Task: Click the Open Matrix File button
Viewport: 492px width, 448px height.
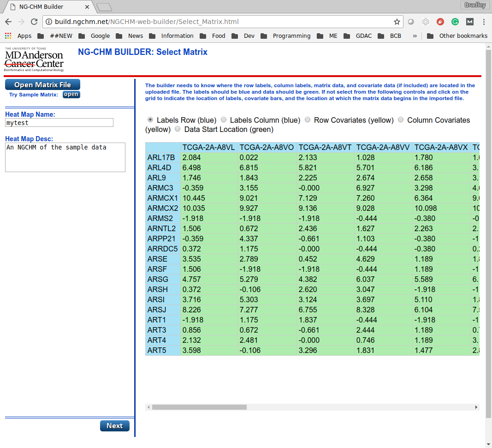Action: [43, 85]
